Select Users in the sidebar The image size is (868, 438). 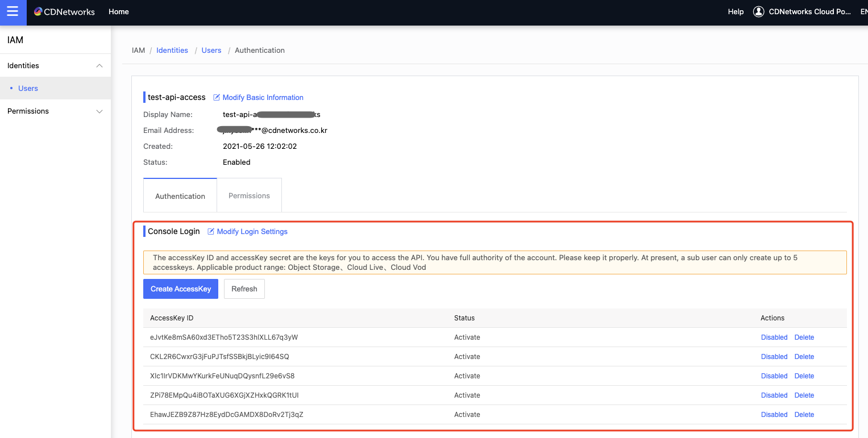(x=28, y=89)
